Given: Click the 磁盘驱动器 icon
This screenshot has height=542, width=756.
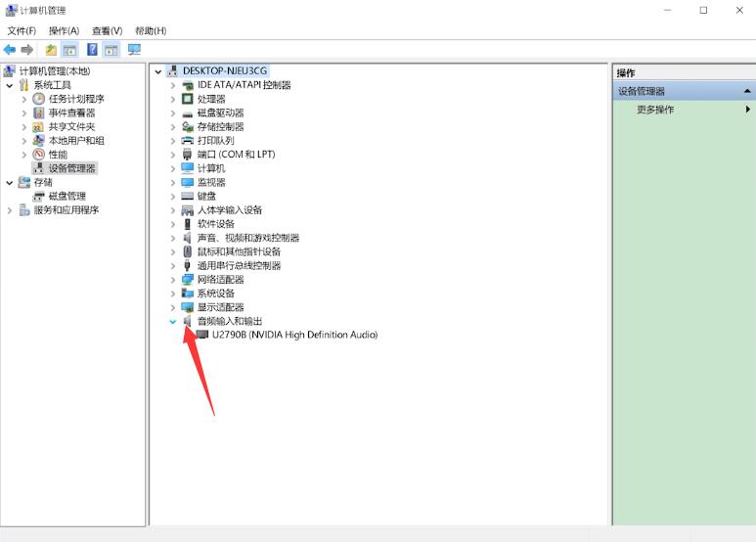Looking at the screenshot, I should [188, 113].
